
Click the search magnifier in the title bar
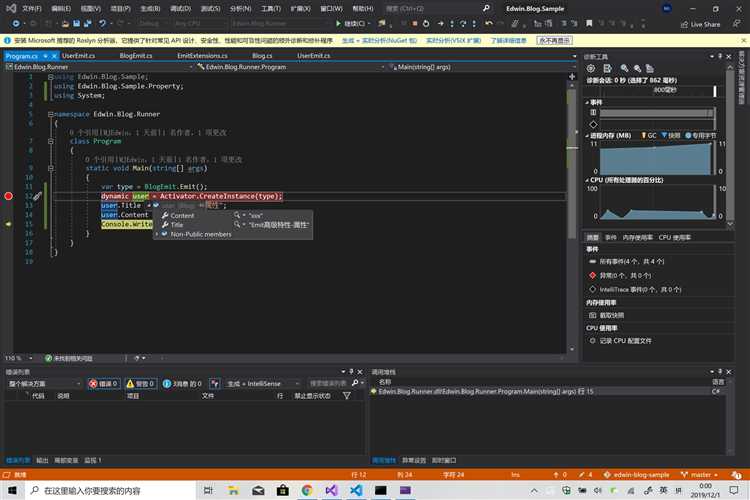click(x=486, y=8)
